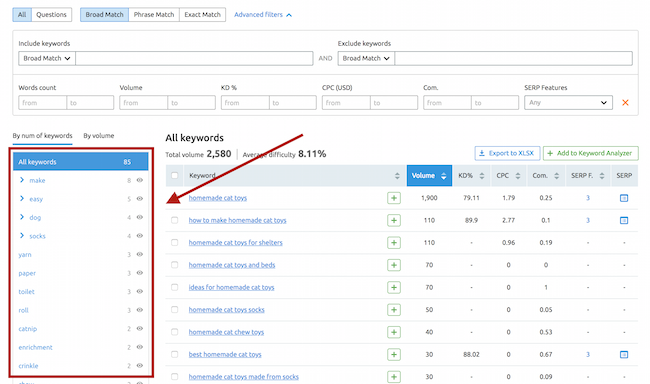The image size is (650, 384).
Task: Sort by Com. column arrows
Action: 557,176
